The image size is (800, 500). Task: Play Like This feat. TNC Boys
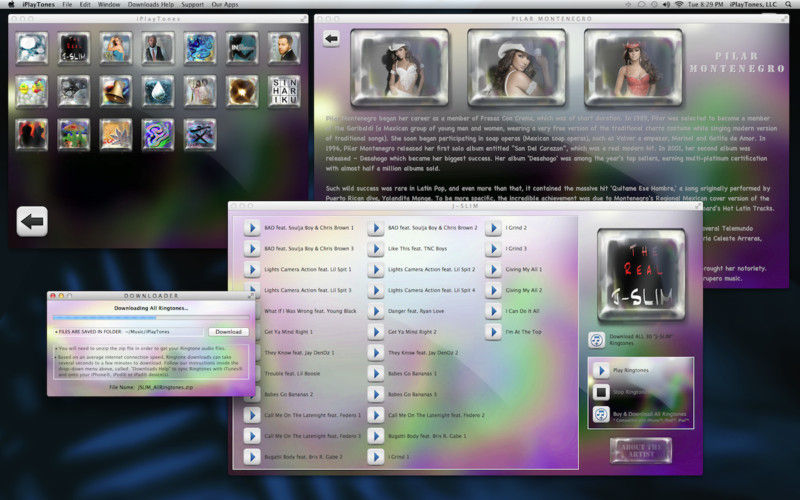(376, 248)
